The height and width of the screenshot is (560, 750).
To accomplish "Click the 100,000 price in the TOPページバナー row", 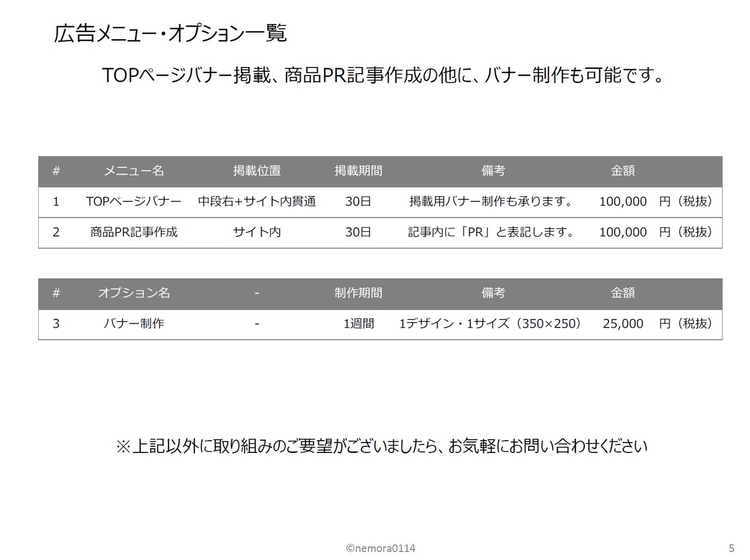I will pos(623,202).
